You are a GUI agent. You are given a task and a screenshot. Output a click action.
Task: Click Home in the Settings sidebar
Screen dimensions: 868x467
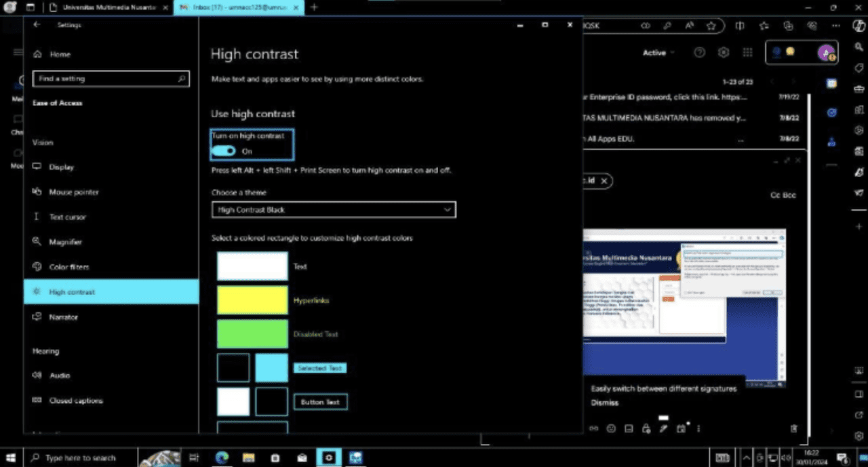point(60,54)
